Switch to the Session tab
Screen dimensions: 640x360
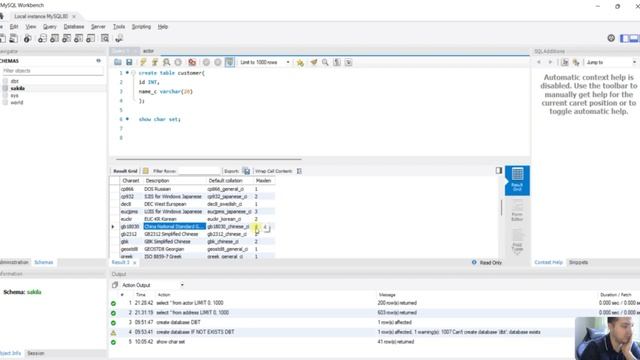click(x=36, y=353)
